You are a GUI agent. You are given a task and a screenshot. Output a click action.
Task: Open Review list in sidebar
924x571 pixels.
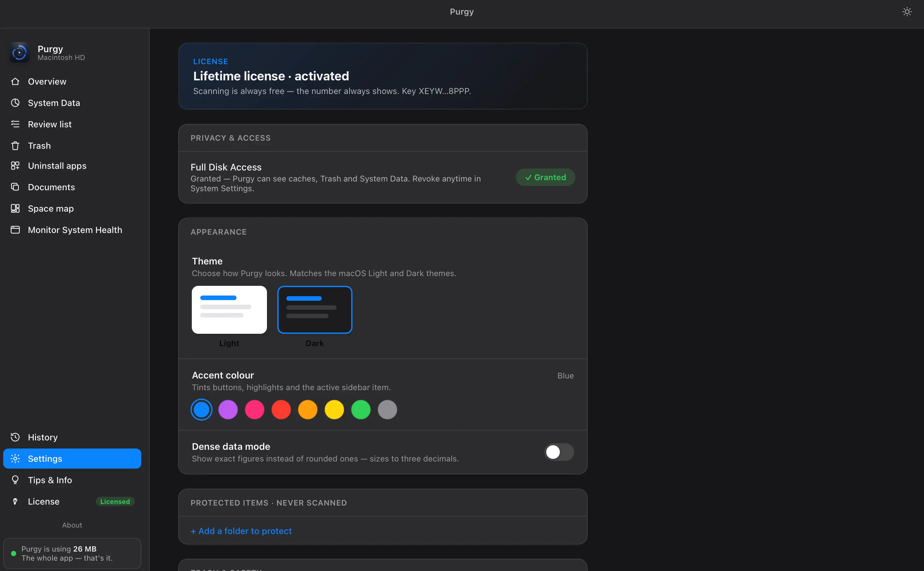tap(72, 124)
